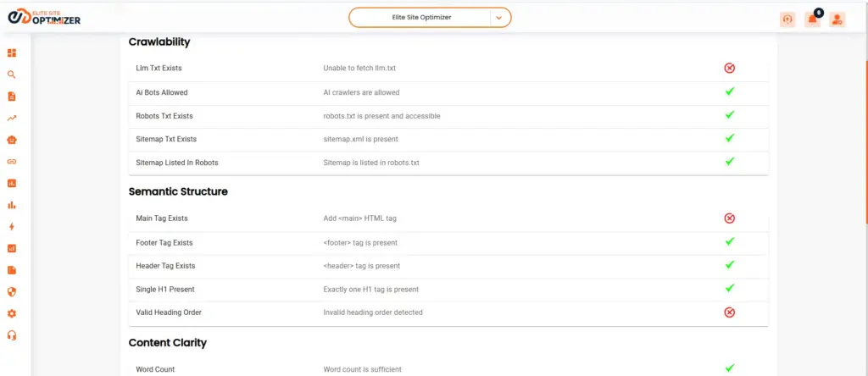Click red fail icon for Valid Heading Order
Viewport: 868px width, 376px height.
click(x=730, y=312)
